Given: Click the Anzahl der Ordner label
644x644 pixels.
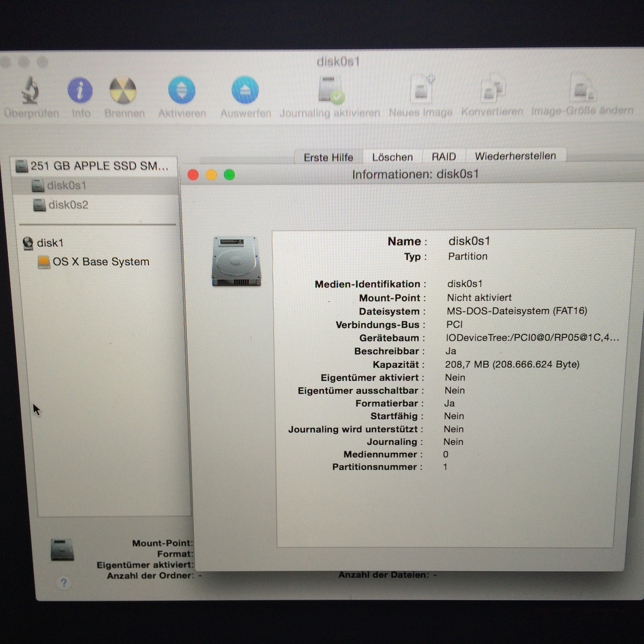Looking at the screenshot, I should pyautogui.click(x=150, y=576).
